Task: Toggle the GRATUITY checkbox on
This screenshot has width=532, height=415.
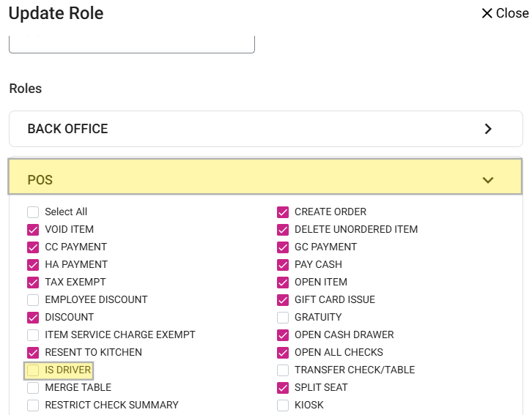Action: click(x=283, y=318)
